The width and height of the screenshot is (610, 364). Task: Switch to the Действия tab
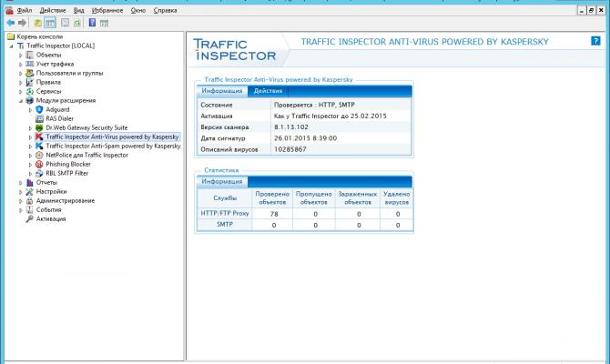tap(268, 91)
